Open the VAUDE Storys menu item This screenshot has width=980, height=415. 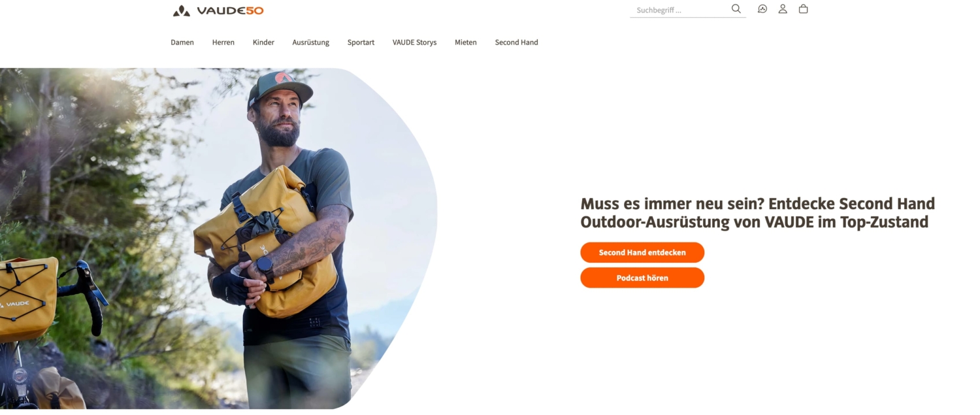click(x=414, y=42)
